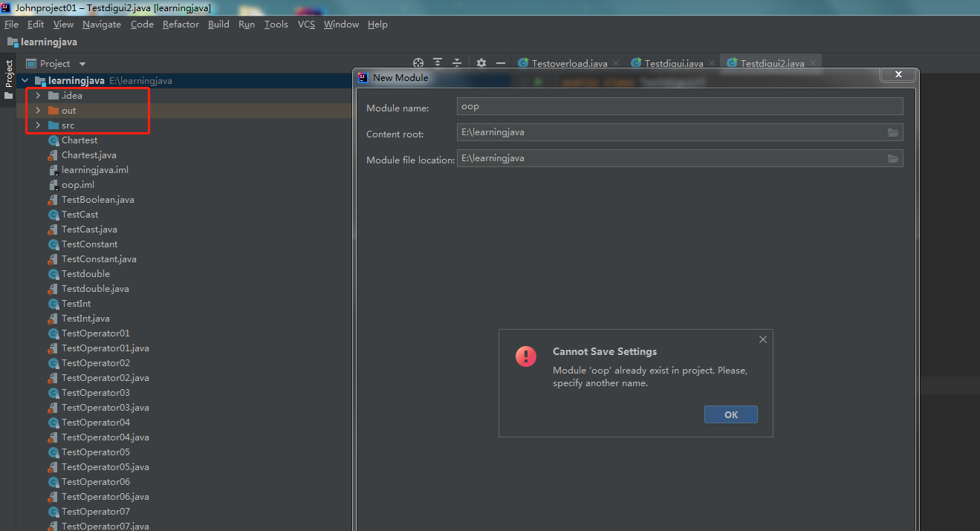Open Project panel settings gear

pyautogui.click(x=481, y=63)
